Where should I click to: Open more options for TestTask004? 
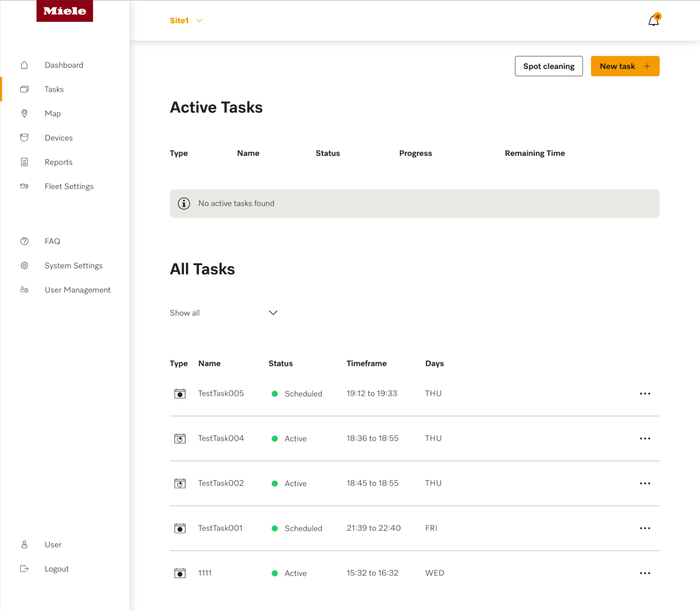pos(645,439)
